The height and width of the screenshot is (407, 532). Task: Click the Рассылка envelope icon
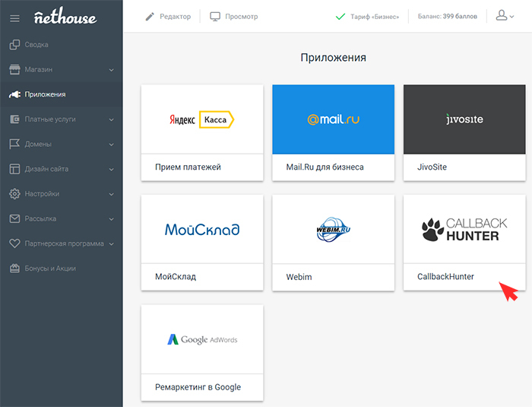(14, 218)
